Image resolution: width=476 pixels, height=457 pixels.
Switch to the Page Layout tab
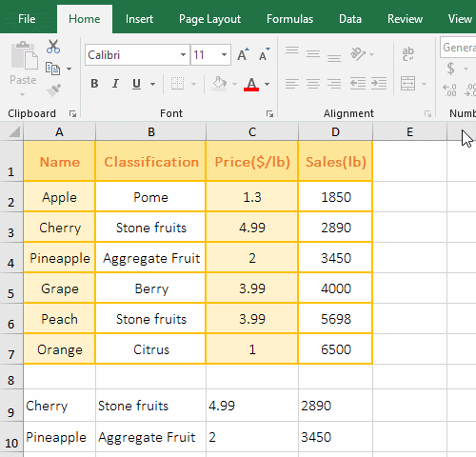tap(209, 19)
